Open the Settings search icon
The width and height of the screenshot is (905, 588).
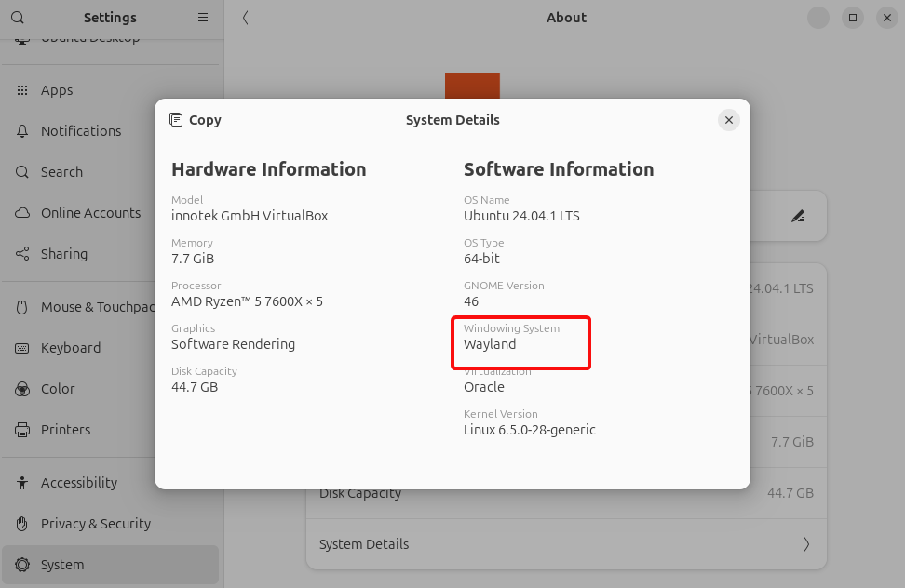pyautogui.click(x=18, y=18)
